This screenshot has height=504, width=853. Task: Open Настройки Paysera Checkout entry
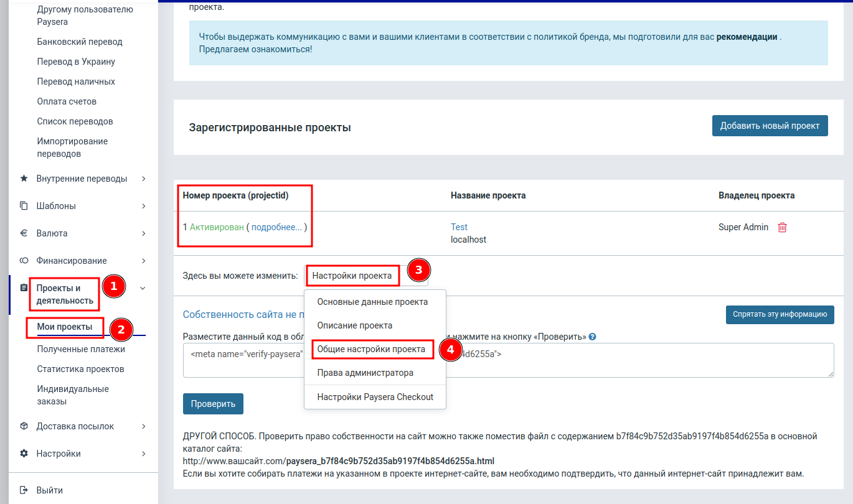(375, 397)
